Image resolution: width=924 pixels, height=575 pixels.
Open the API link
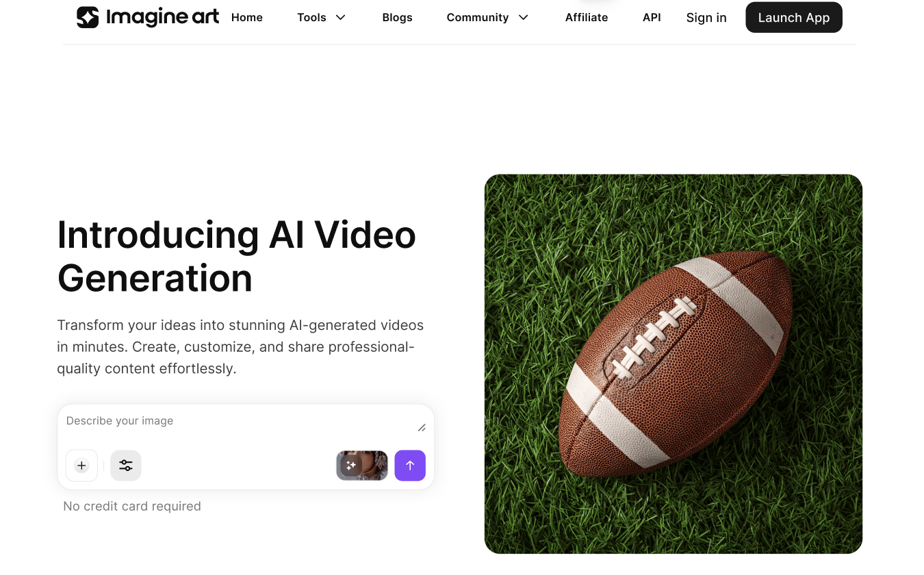click(652, 18)
